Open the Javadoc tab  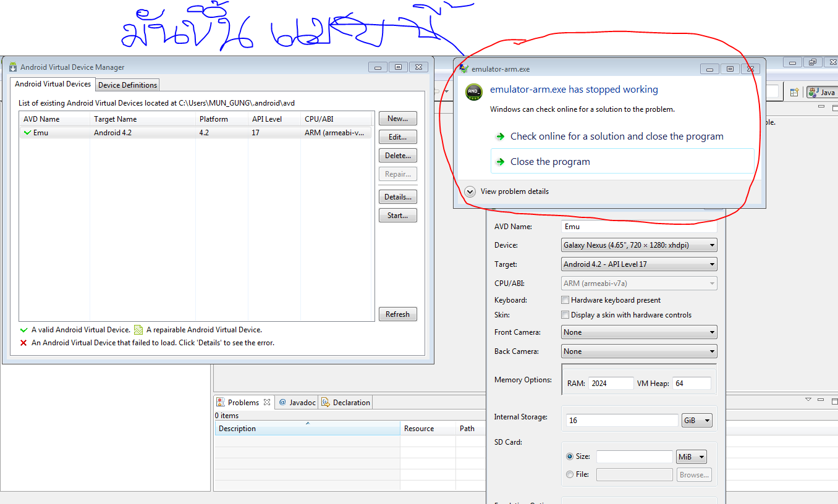pyautogui.click(x=297, y=403)
